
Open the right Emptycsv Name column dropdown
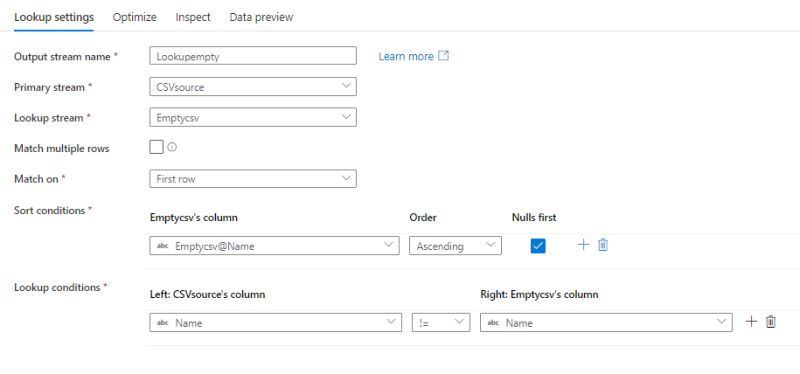pos(606,322)
